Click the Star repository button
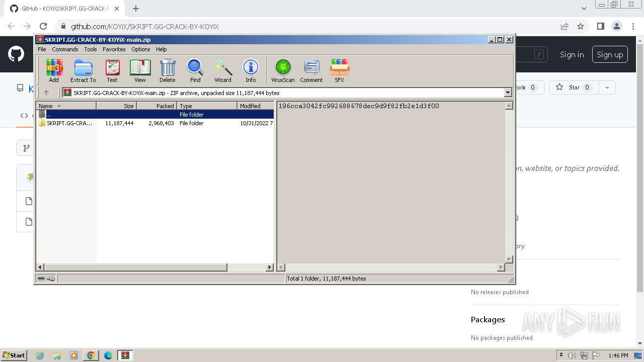This screenshot has height=362, width=644. pos(574,87)
